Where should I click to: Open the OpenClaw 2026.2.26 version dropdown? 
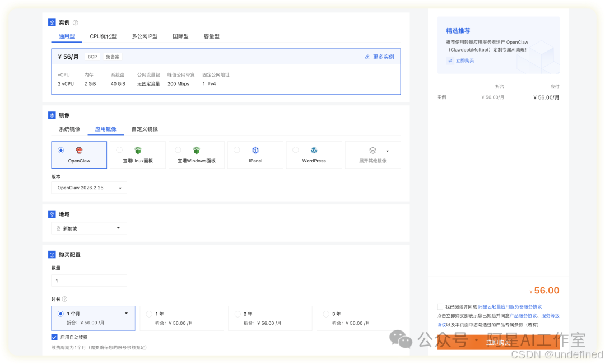click(89, 188)
